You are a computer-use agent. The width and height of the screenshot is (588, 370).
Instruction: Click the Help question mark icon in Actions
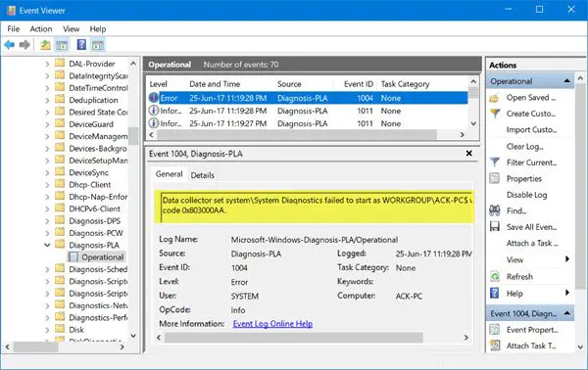pyautogui.click(x=495, y=293)
